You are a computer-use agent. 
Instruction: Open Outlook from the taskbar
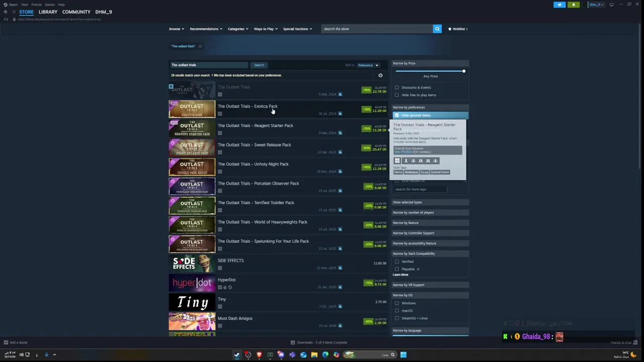(x=303, y=354)
